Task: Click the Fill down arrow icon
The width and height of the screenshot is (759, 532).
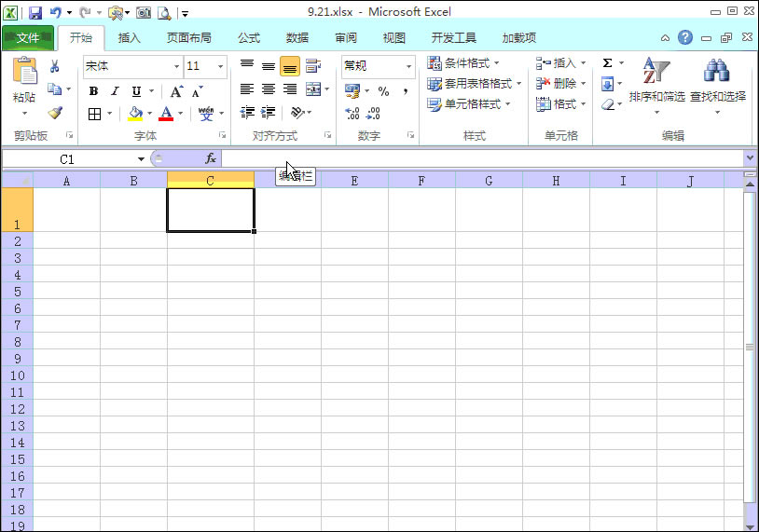Action: pos(608,84)
